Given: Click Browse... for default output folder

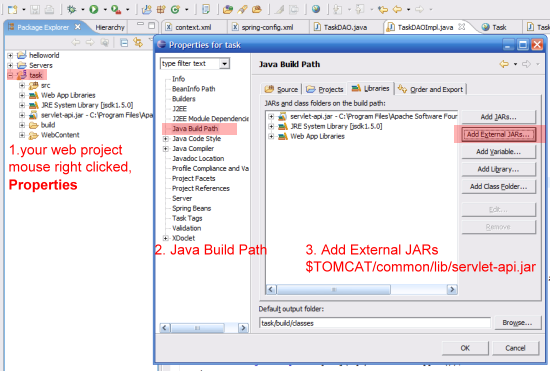Looking at the screenshot, I should (x=517, y=322).
